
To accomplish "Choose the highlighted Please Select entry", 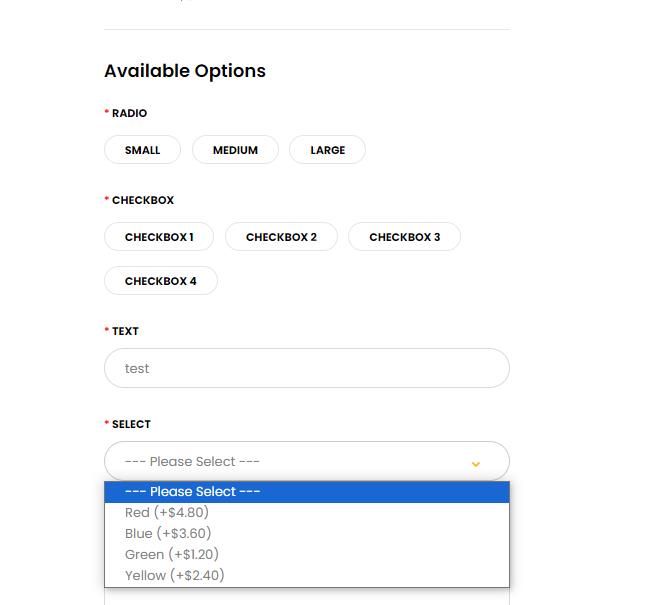I will click(x=306, y=492).
